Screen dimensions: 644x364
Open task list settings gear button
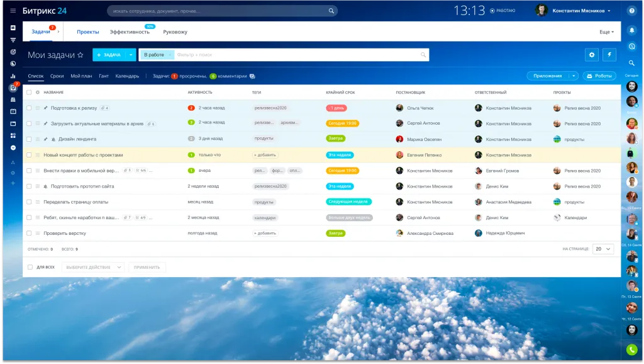pyautogui.click(x=591, y=55)
